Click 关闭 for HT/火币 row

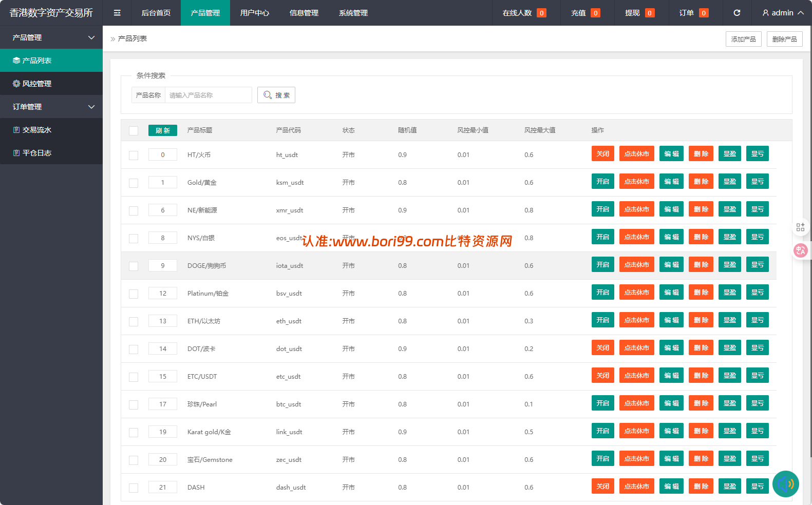coord(603,153)
